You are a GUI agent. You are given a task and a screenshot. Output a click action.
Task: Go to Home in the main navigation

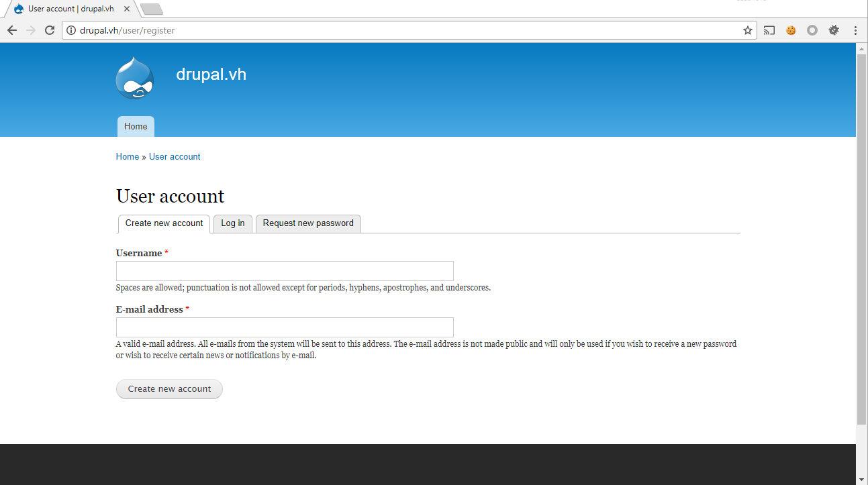[136, 127]
